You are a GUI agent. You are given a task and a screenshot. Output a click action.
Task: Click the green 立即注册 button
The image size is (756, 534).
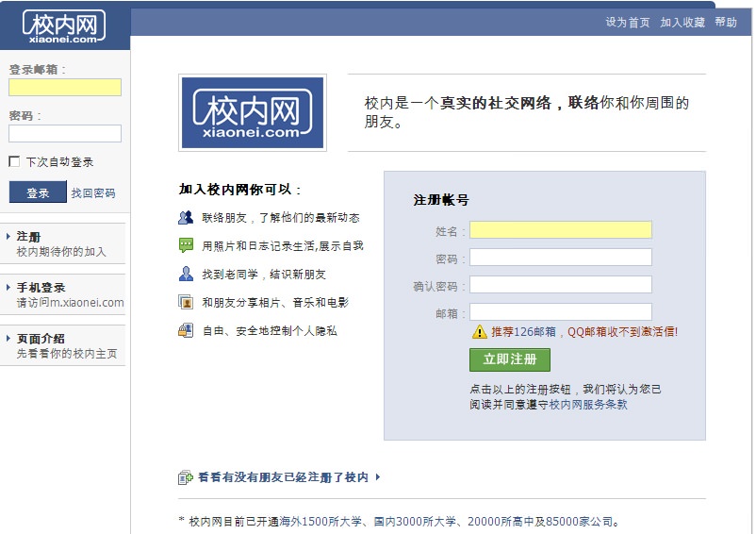tap(510, 359)
